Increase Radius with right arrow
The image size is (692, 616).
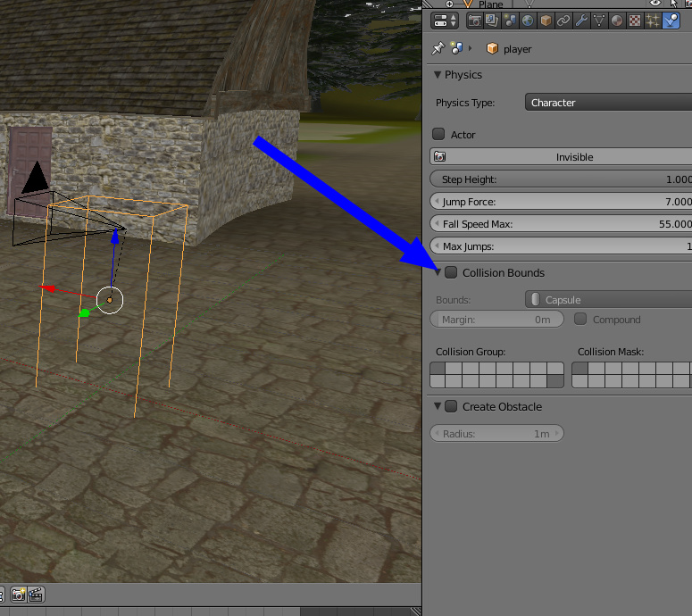pos(557,433)
